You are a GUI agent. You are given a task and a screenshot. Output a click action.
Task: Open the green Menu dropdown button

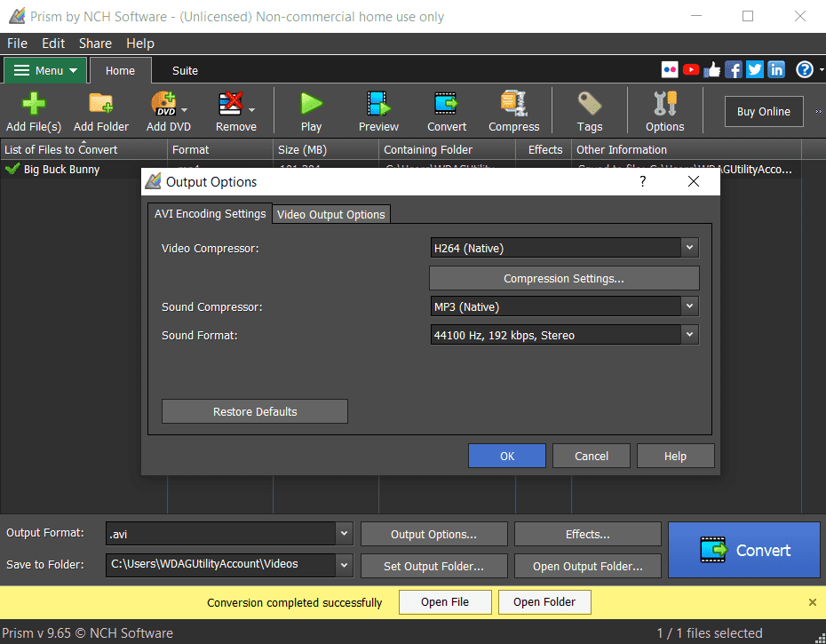point(45,70)
